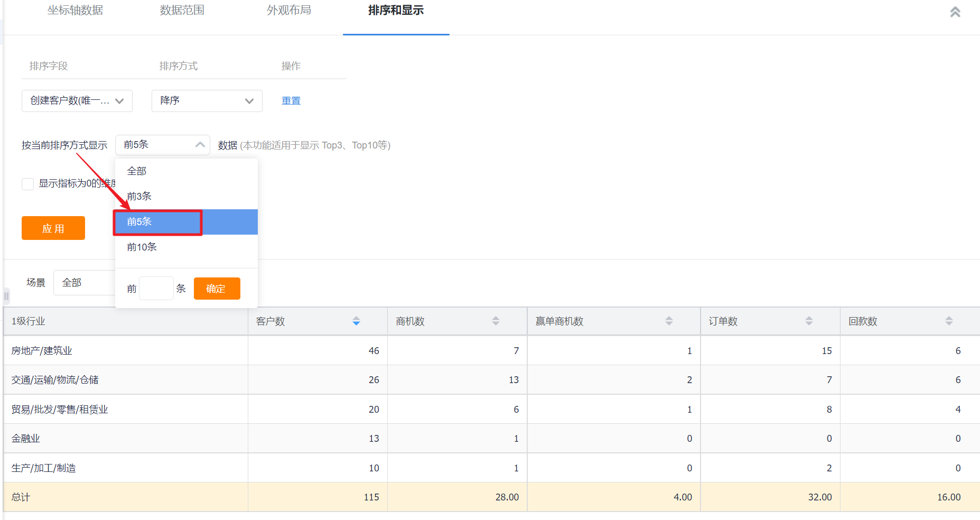Open the 场景 全部 dropdown
The height and width of the screenshot is (520, 980).
coord(85,283)
